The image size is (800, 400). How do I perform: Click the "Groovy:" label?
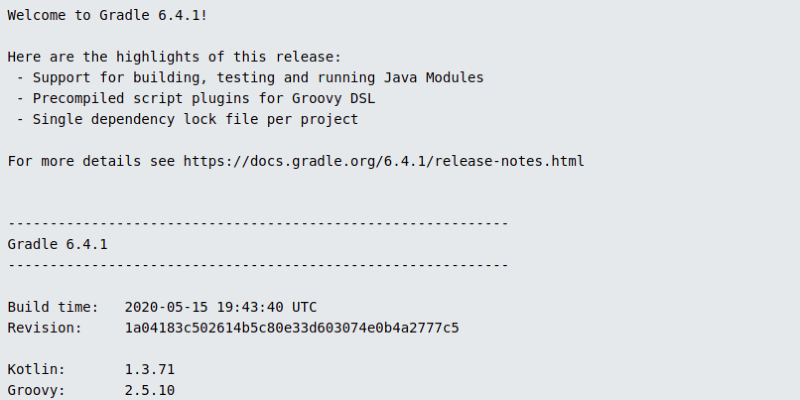click(36, 390)
